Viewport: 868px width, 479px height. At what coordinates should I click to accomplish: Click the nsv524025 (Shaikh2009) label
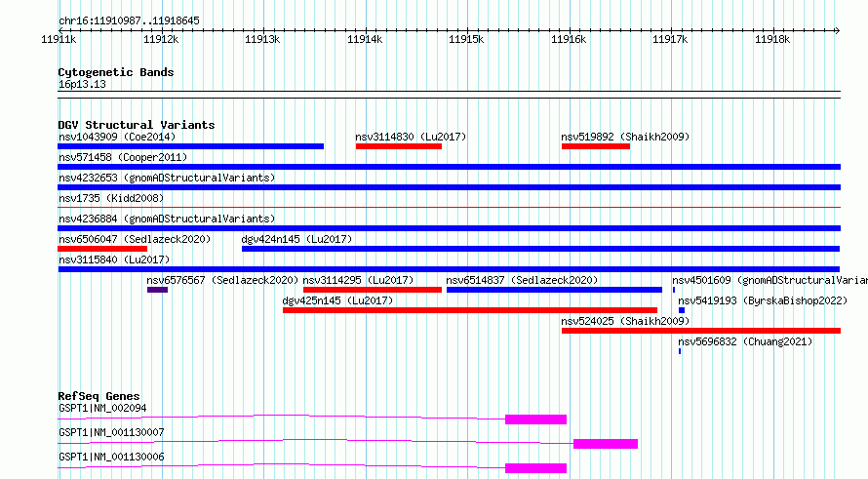click(x=625, y=321)
